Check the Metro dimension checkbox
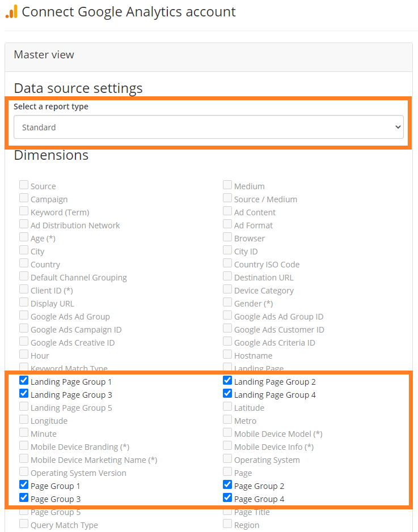The image size is (418, 532). coord(227,419)
